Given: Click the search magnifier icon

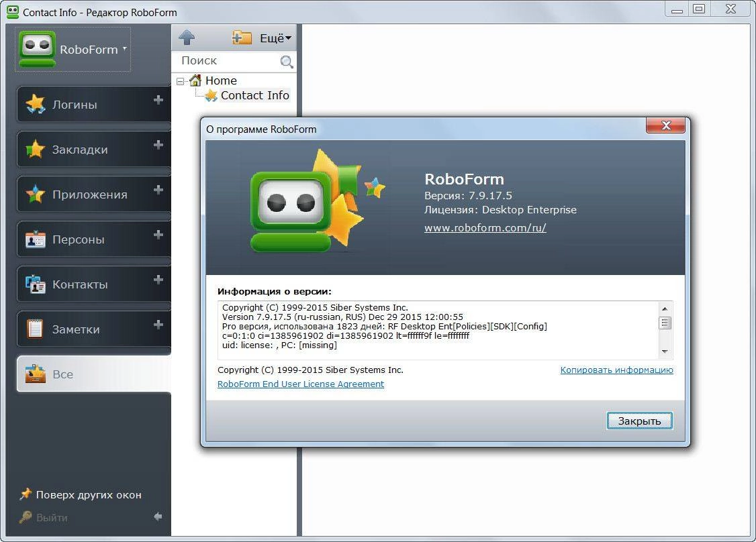Looking at the screenshot, I should [x=287, y=62].
